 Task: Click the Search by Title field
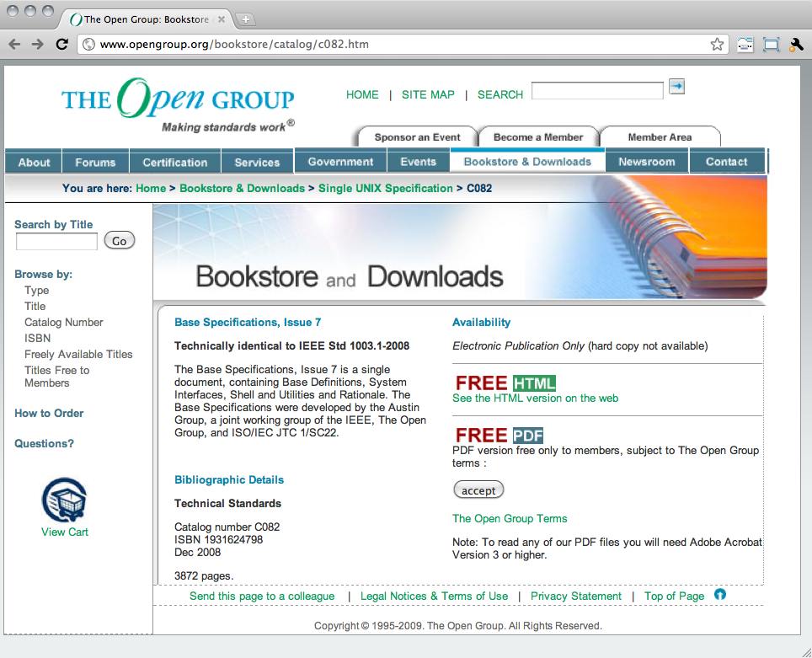tap(56, 242)
